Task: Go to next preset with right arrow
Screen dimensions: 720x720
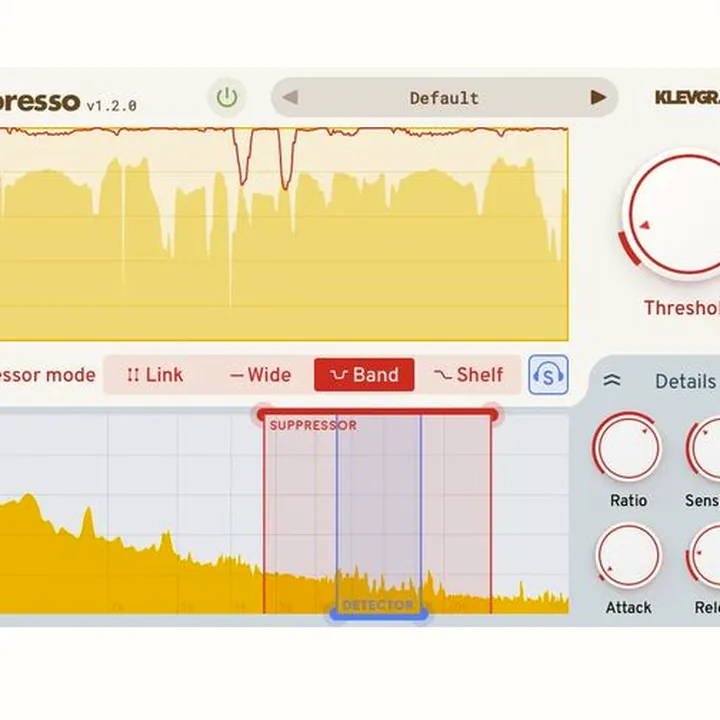Action: 598,97
